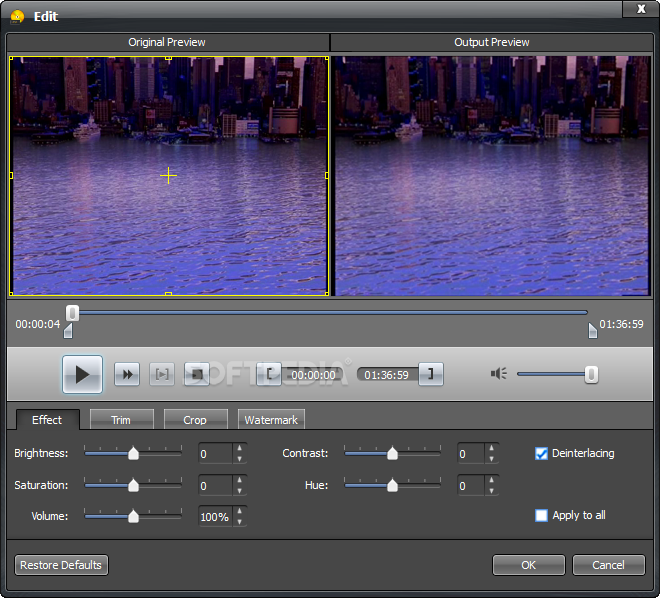The height and width of the screenshot is (598, 660).
Task: Set trim end with right bracket button
Action: 431,375
